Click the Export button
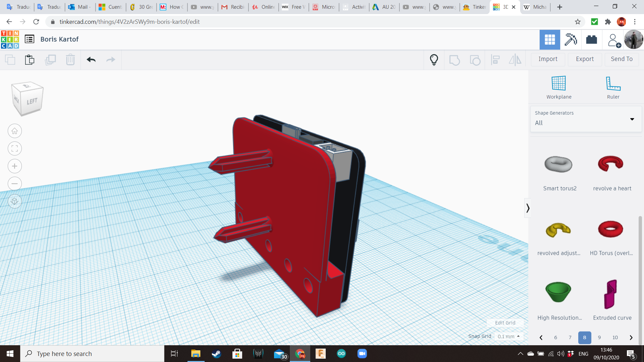 [x=585, y=59]
